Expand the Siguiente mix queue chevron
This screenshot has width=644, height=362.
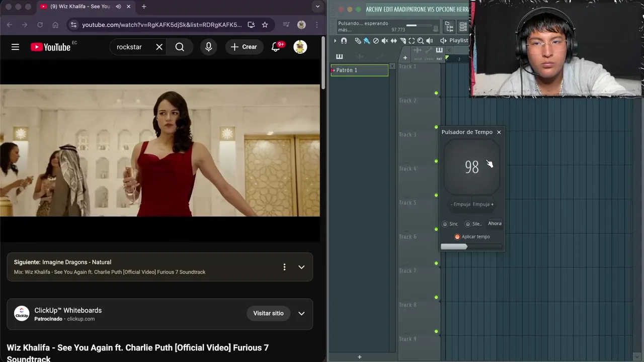click(301, 267)
